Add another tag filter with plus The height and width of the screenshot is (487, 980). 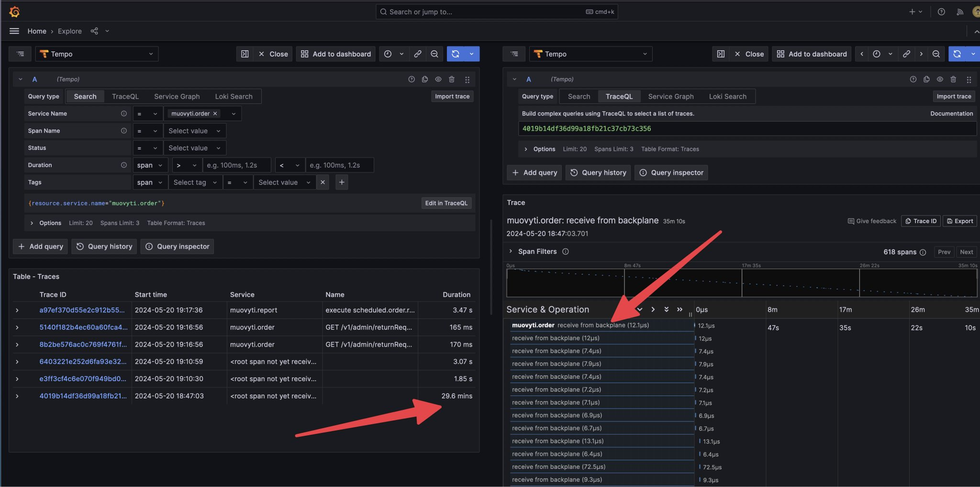(342, 182)
